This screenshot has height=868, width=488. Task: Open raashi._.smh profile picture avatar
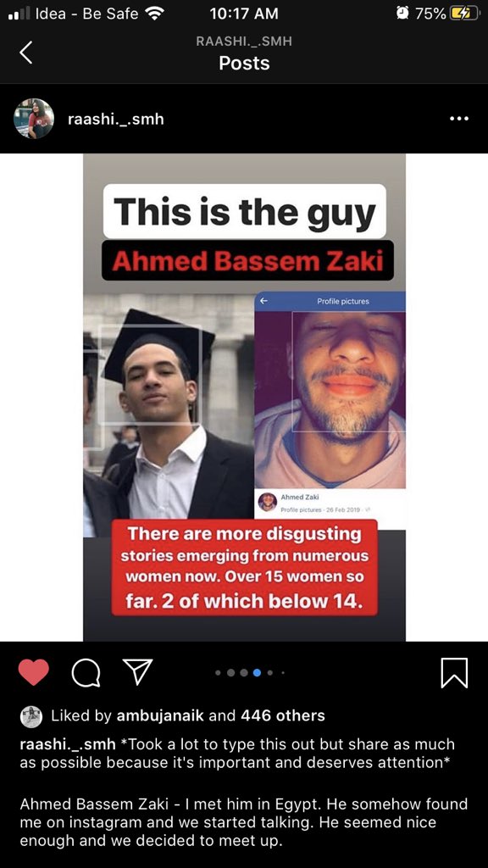[34, 119]
